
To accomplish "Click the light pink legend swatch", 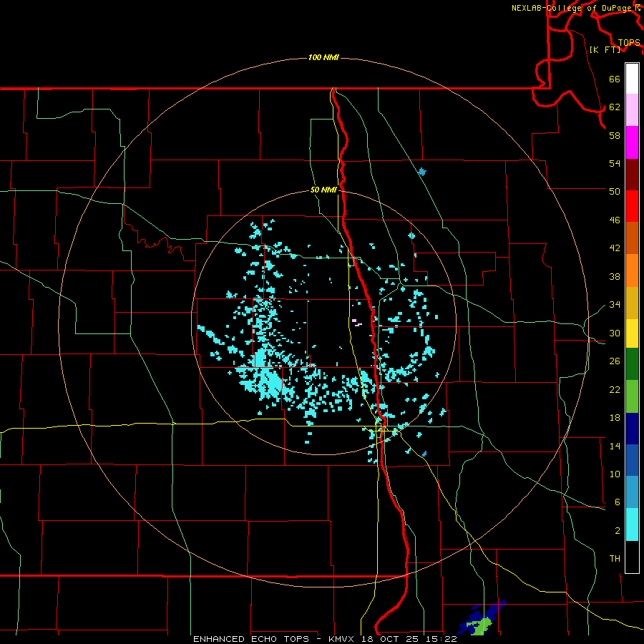I will (x=632, y=110).
